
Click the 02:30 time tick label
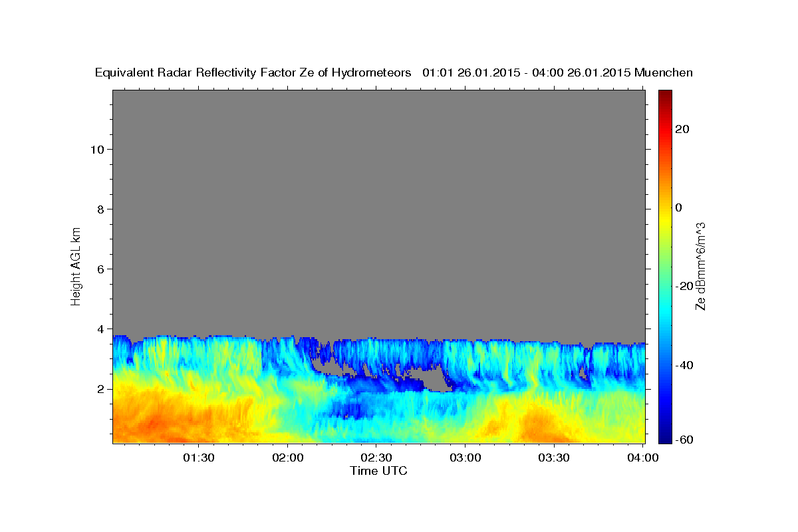pos(376,458)
